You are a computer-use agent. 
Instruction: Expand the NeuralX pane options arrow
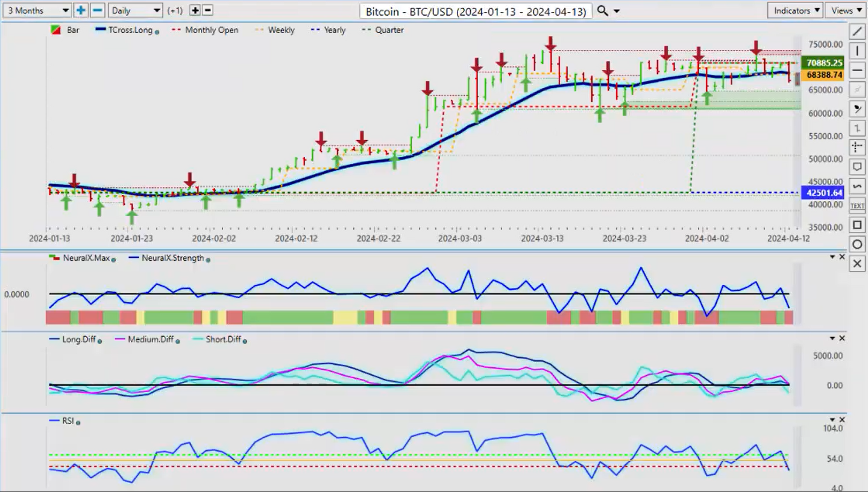(832, 257)
